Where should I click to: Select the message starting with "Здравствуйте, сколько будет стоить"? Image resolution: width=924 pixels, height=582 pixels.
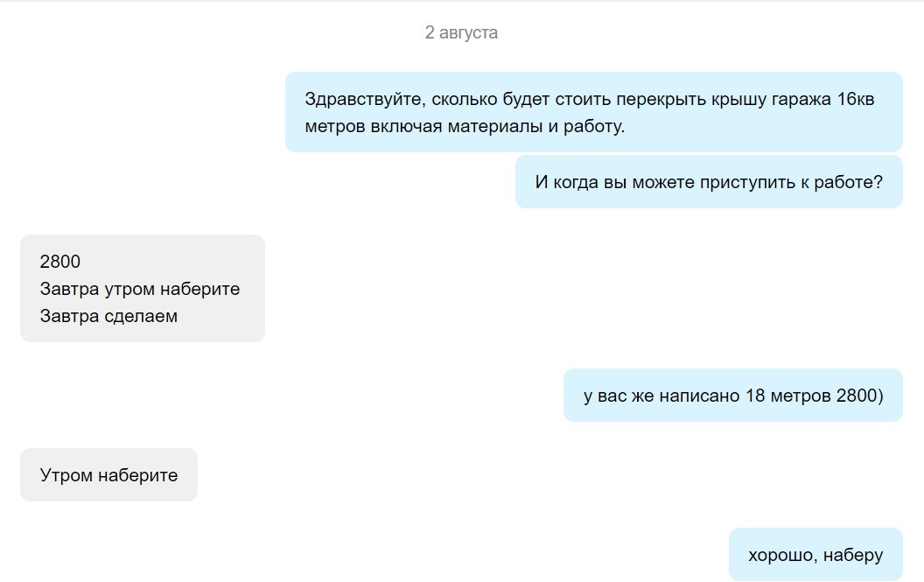coord(593,112)
